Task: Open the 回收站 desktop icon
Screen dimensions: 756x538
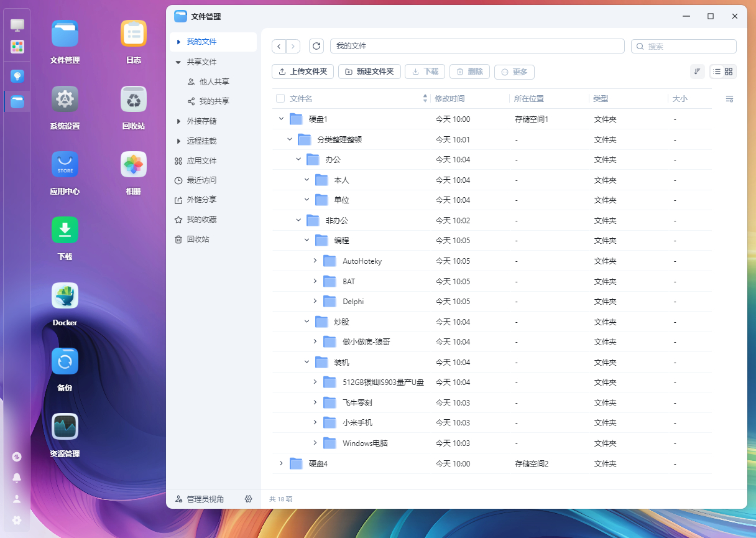Action: pos(134,99)
